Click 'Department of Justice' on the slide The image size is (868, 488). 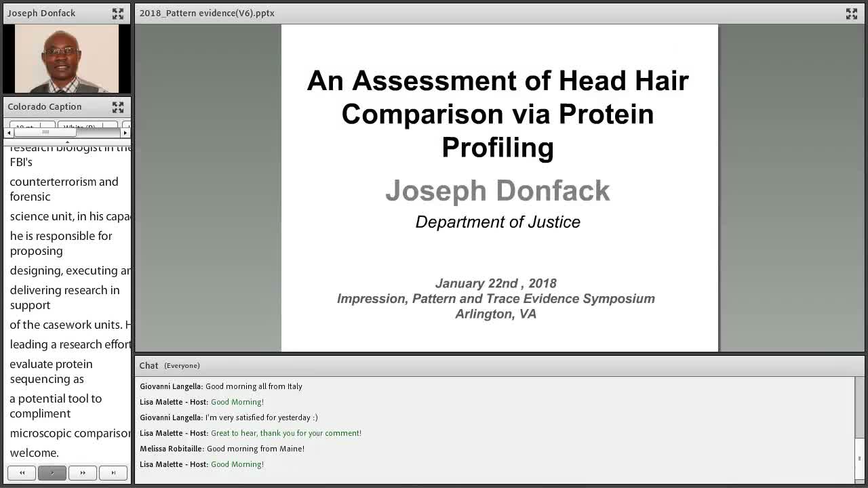coord(498,222)
